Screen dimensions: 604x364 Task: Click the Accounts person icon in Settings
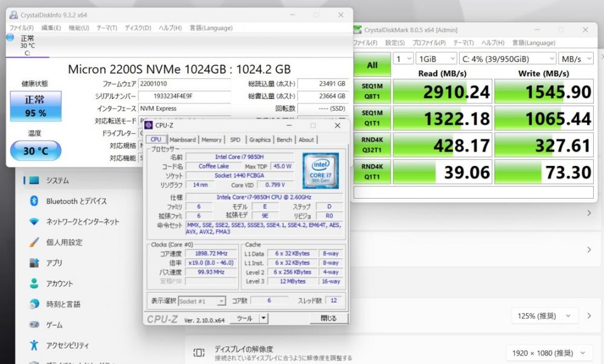click(x=34, y=284)
